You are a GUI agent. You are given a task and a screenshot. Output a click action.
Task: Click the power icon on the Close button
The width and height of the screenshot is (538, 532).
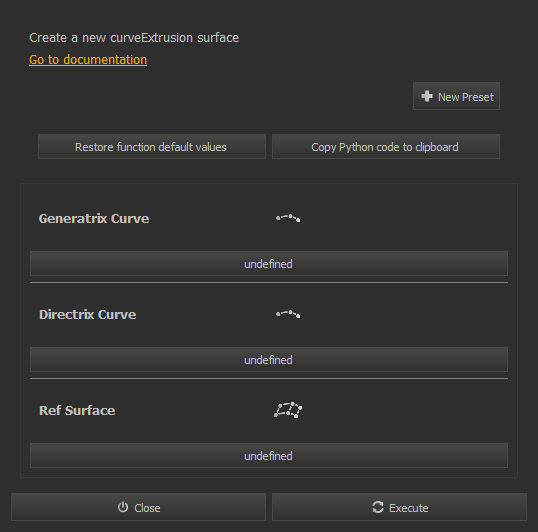tap(123, 507)
